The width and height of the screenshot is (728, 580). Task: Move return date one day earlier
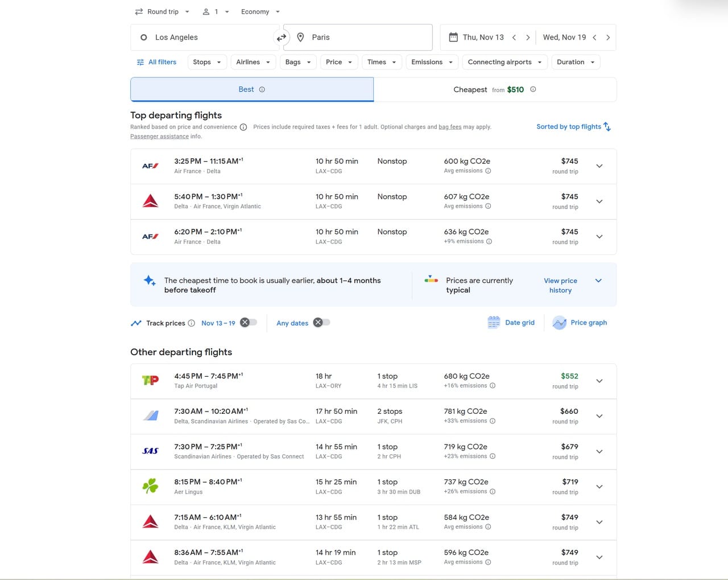[594, 38]
